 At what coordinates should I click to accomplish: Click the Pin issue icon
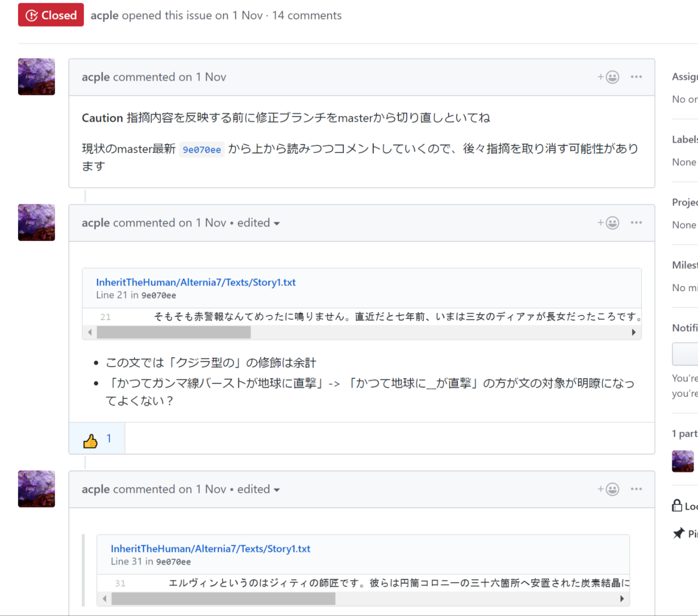coord(679,534)
